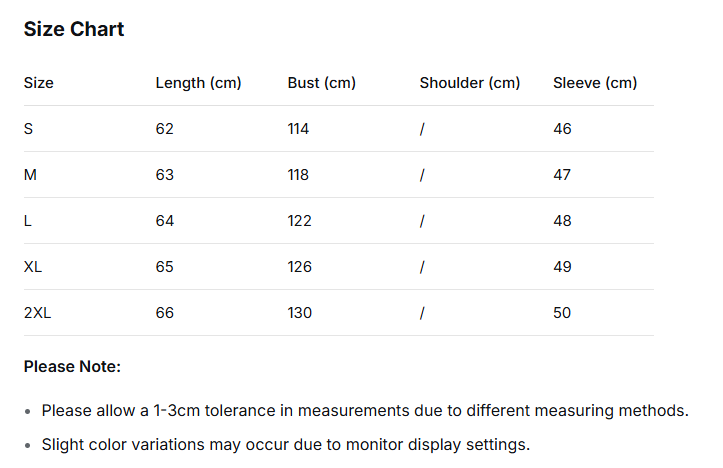Click the bust value 130
The height and width of the screenshot is (468, 723).
[x=300, y=313]
